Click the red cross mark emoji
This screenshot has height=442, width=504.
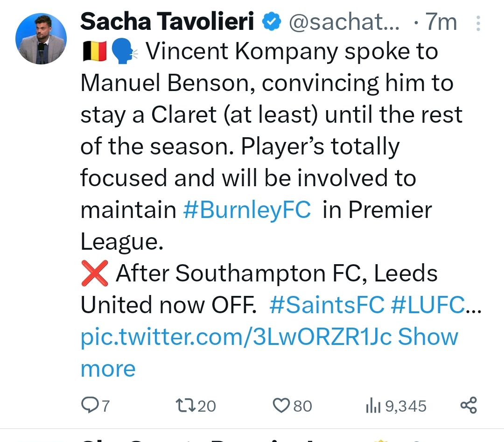(x=95, y=274)
